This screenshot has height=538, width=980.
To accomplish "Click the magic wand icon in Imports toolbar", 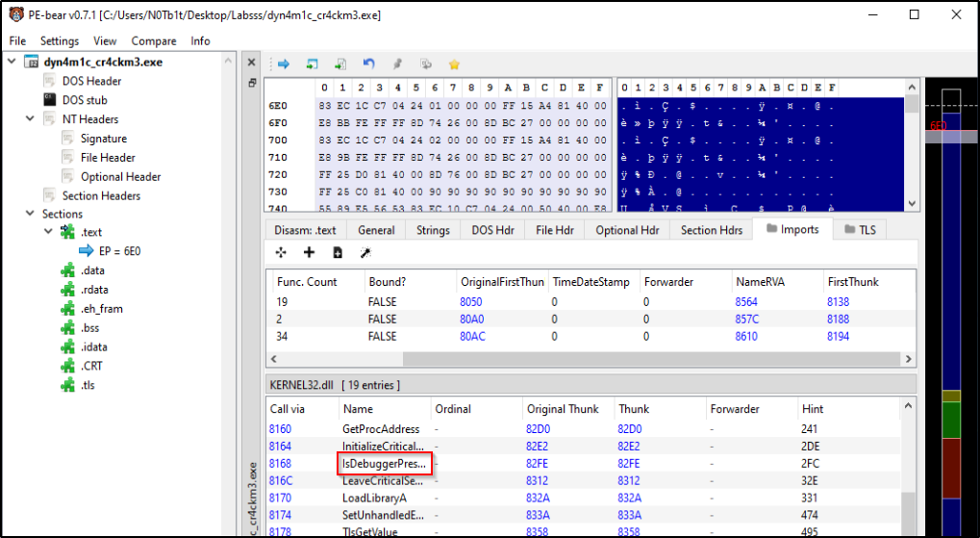I will tap(365, 252).
